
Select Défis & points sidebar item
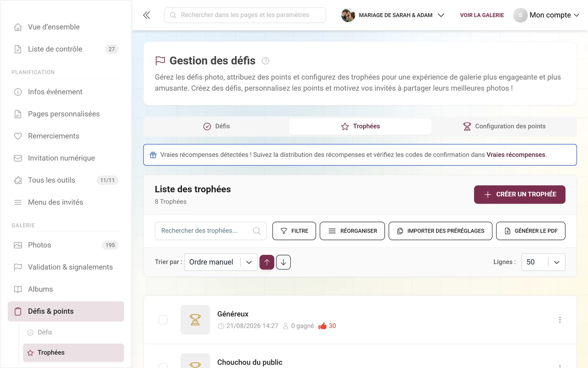[x=66, y=312]
